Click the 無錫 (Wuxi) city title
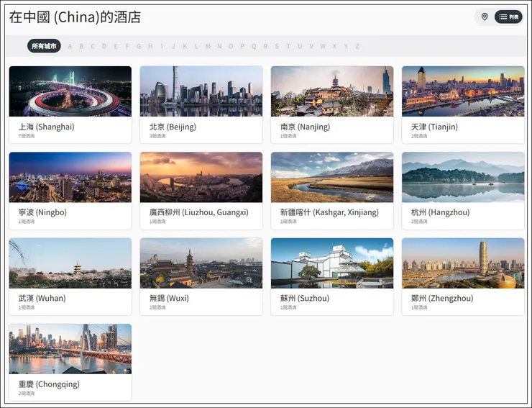The height and width of the screenshot is (408, 532). click(x=169, y=299)
